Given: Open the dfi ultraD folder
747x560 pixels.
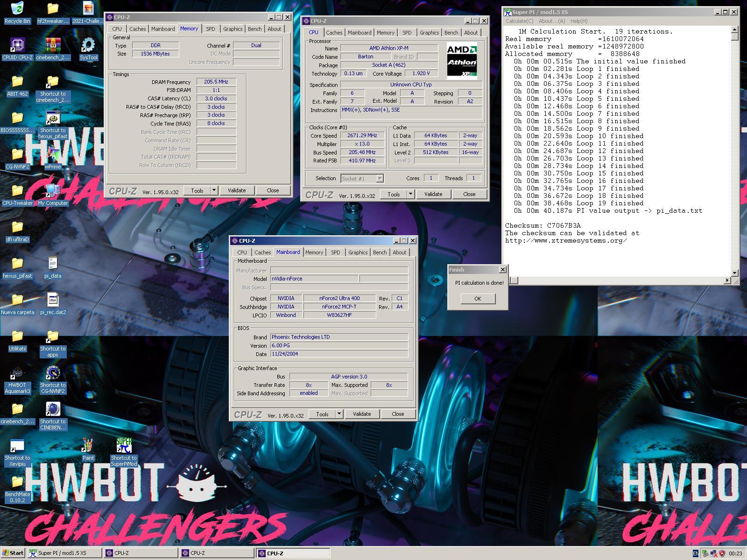Looking at the screenshot, I should pos(17,231).
